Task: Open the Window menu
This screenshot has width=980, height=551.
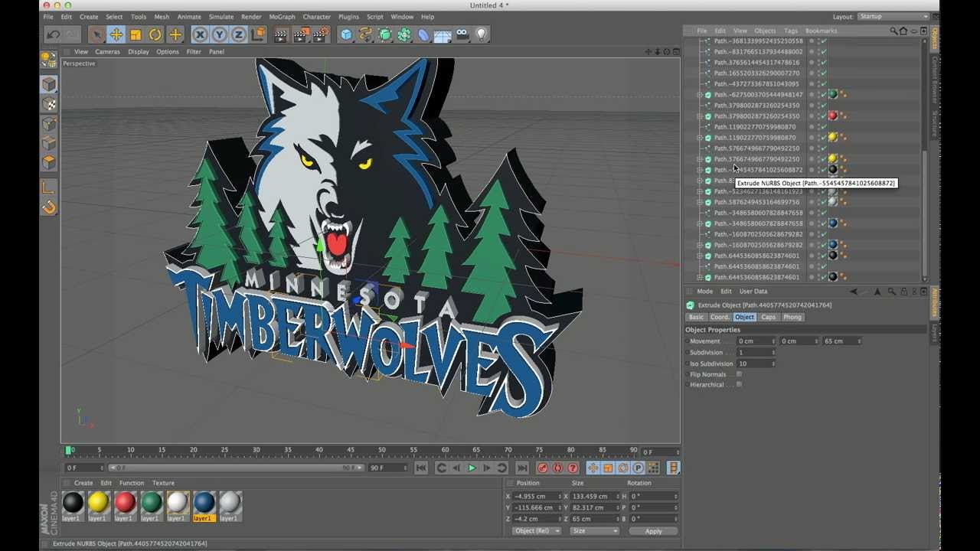Action: pos(402,17)
